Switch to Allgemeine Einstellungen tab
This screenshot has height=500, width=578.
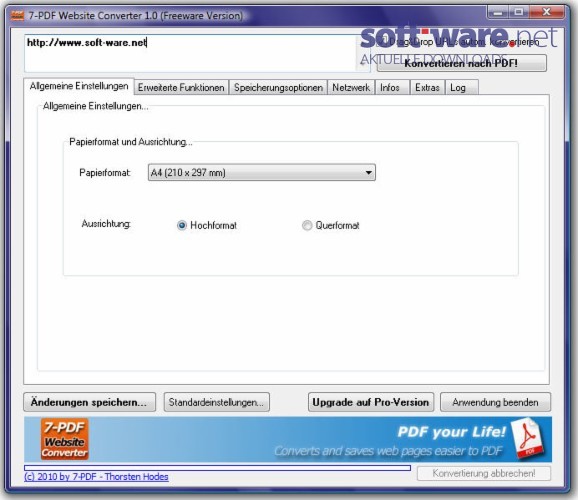click(79, 86)
